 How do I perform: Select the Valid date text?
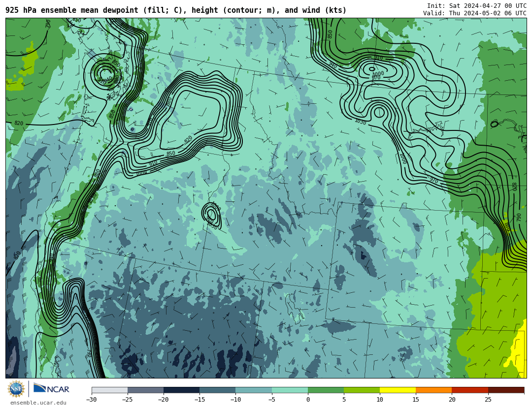tap(475, 13)
